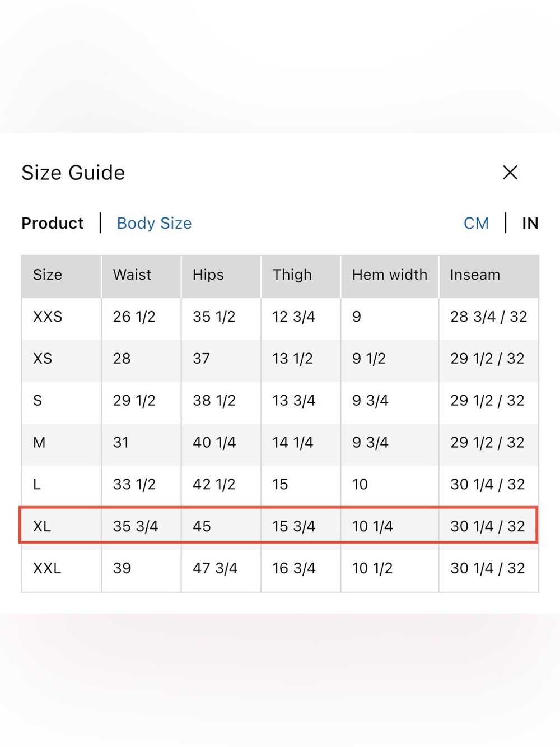Select the XL size row
This screenshot has width=560, height=747.
click(x=279, y=525)
